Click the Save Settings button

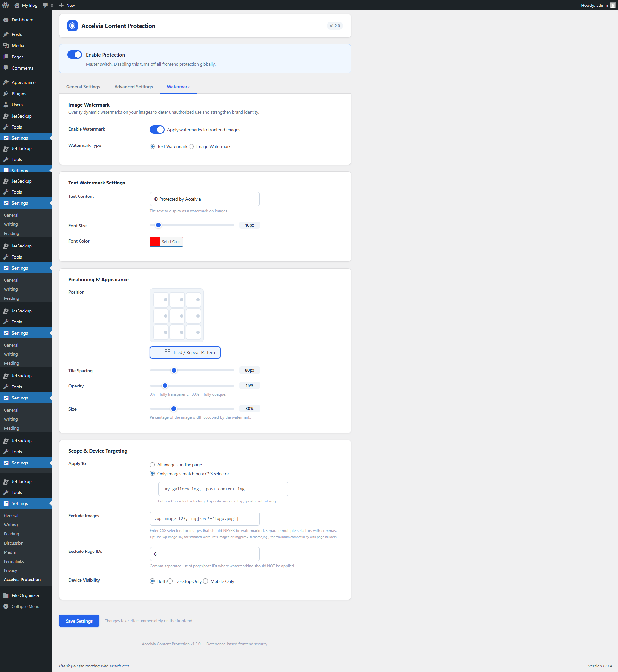pos(79,621)
